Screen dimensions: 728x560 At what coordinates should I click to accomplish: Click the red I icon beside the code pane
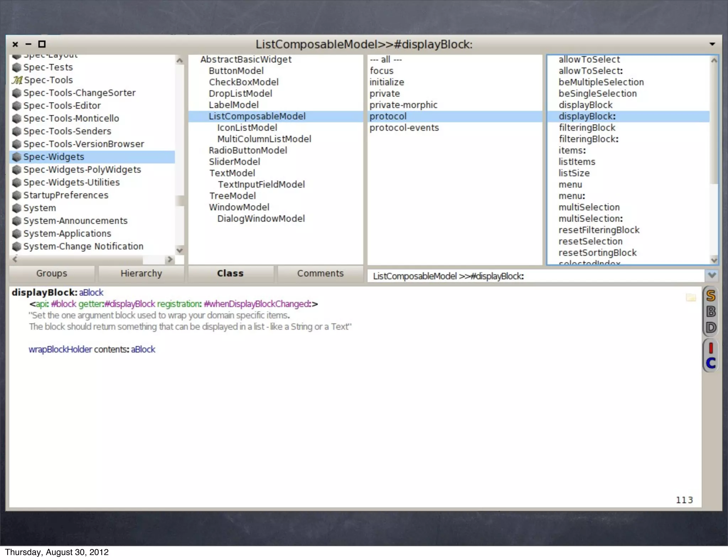tap(711, 348)
